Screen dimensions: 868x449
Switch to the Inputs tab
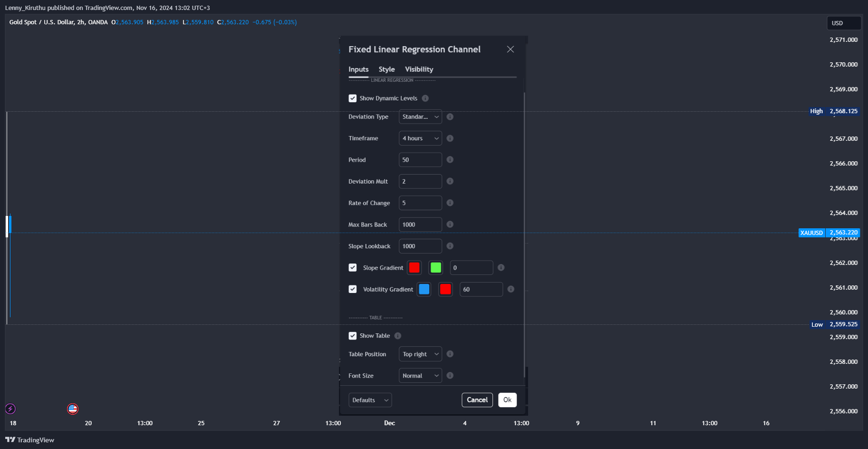pyautogui.click(x=358, y=69)
